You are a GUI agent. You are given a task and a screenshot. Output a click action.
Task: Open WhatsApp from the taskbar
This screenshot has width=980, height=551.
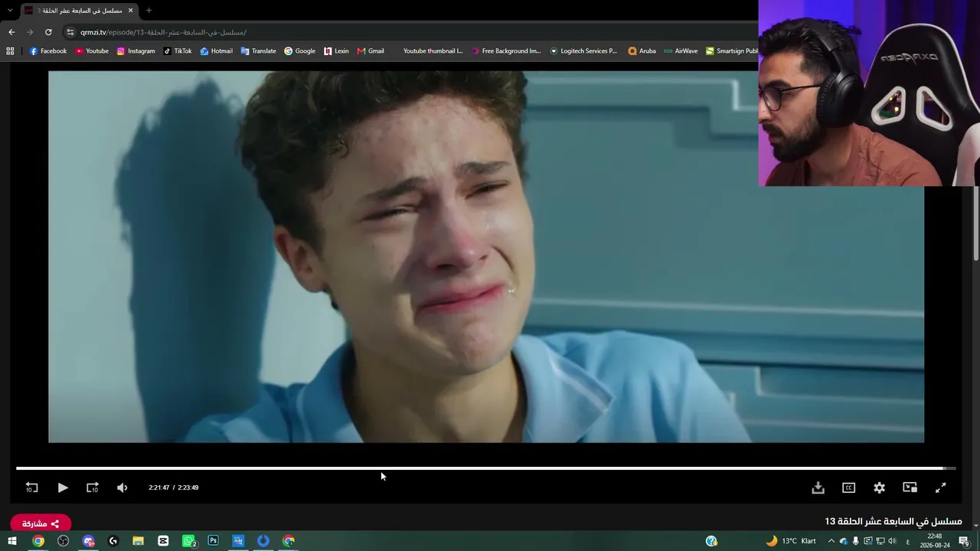(188, 541)
